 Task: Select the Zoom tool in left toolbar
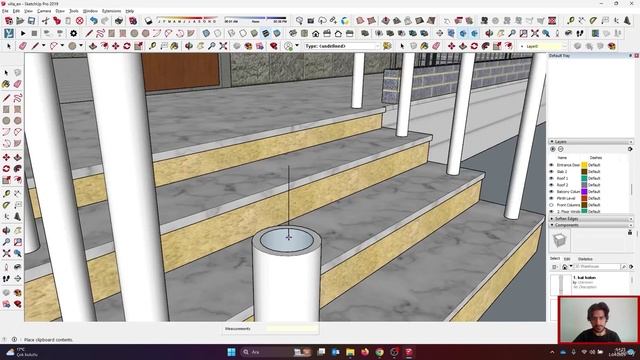click(6, 242)
